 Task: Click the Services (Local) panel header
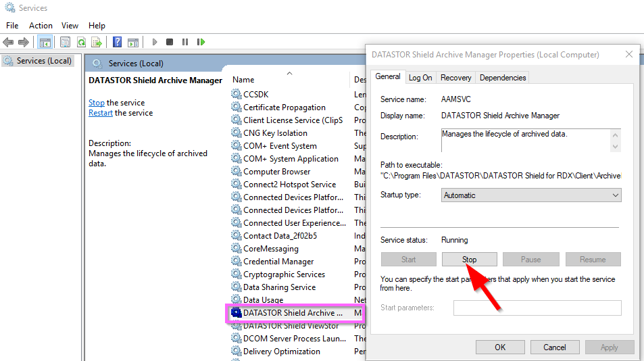pos(136,64)
